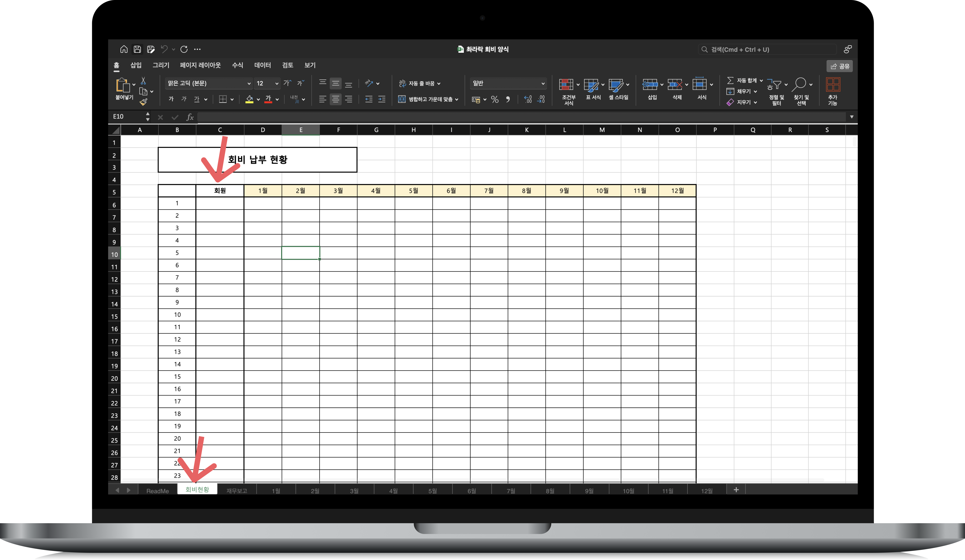965x560 pixels.
Task: Select column header G
Action: tap(376, 130)
